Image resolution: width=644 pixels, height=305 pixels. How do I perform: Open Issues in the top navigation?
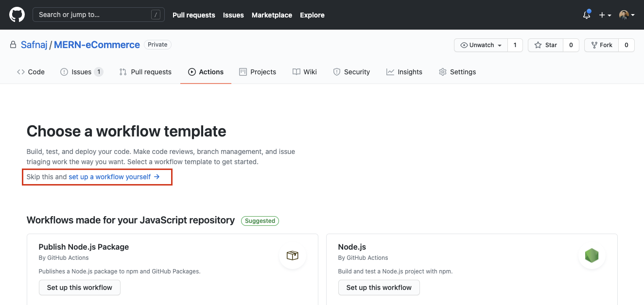pyautogui.click(x=233, y=15)
